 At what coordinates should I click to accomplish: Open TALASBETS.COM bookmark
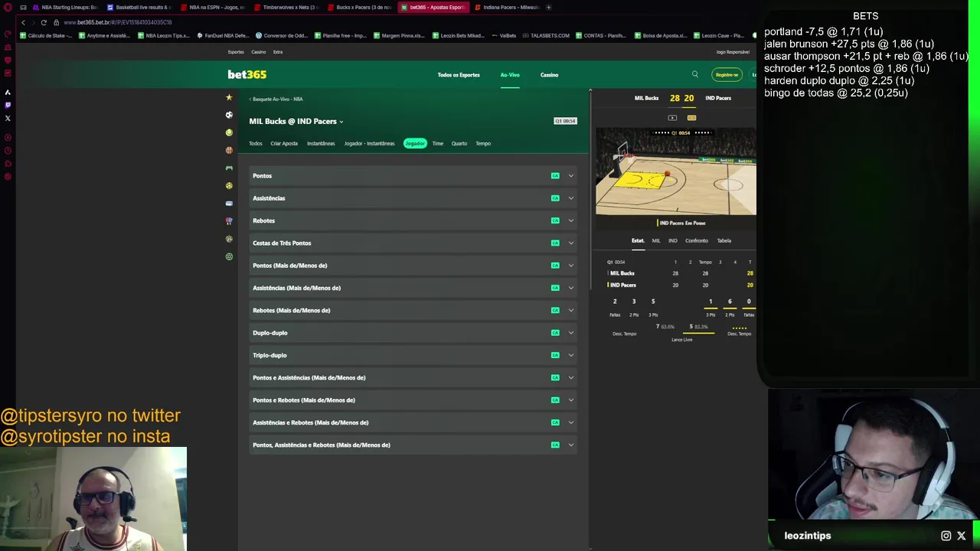click(x=547, y=35)
